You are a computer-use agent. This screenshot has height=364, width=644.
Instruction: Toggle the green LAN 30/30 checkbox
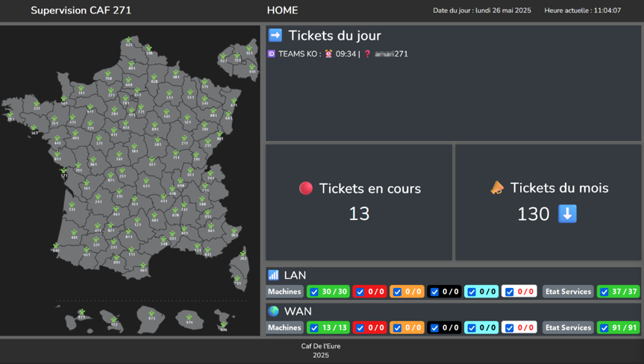[314, 292]
